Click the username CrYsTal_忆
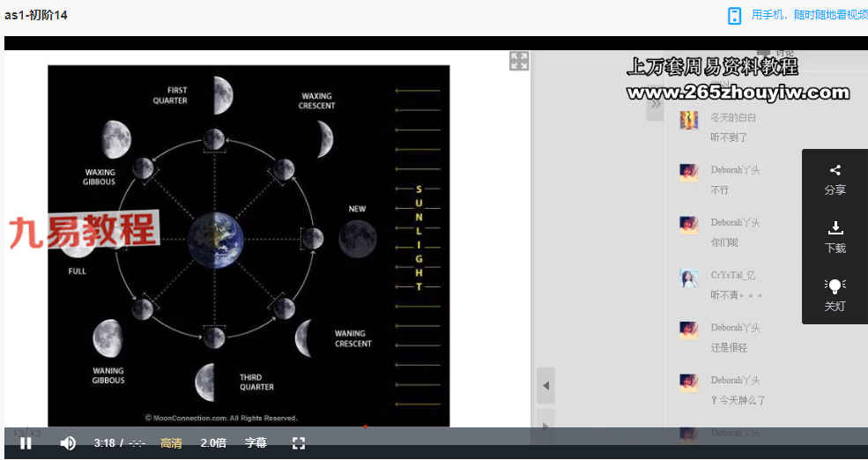868x460 pixels. (733, 275)
